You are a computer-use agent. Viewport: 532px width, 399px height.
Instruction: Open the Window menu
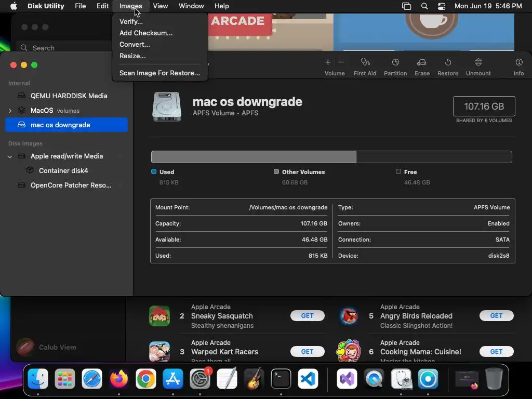tap(191, 6)
